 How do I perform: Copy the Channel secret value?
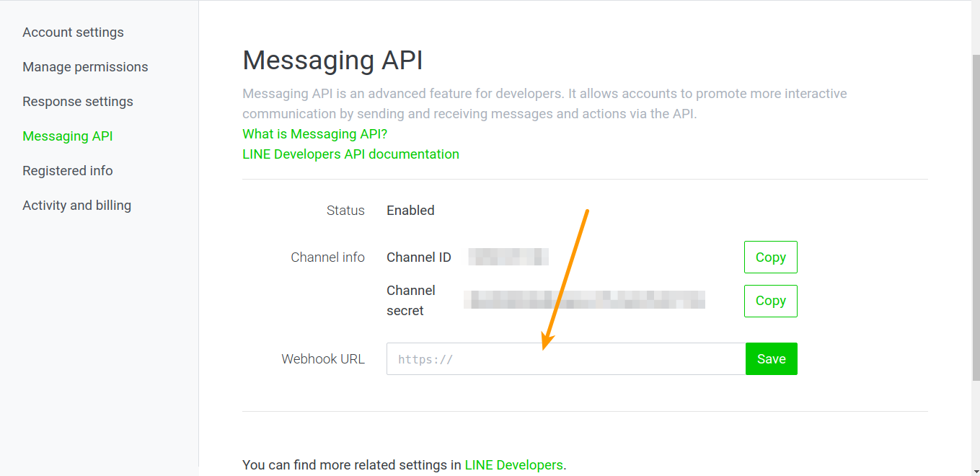point(770,301)
